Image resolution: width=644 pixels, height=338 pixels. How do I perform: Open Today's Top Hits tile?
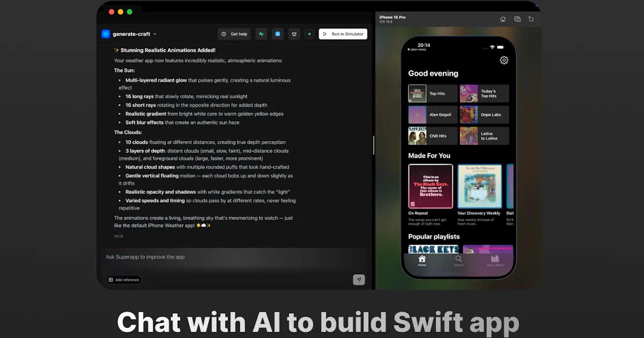(484, 93)
